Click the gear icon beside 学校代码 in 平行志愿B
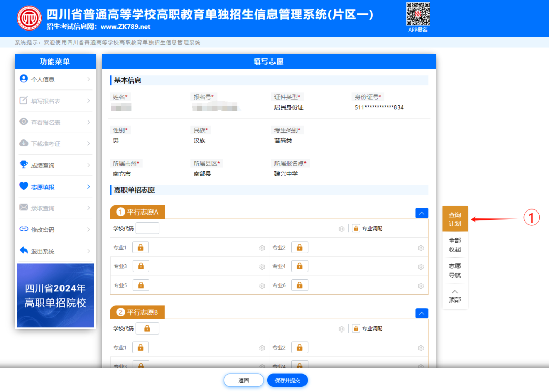The width and height of the screenshot is (549, 392). coord(342,329)
